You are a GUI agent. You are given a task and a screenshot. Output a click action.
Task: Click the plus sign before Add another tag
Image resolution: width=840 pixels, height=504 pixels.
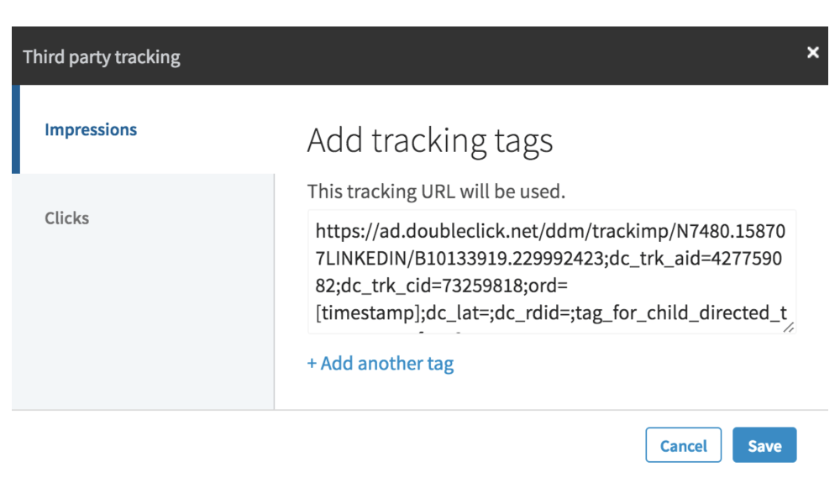click(312, 364)
